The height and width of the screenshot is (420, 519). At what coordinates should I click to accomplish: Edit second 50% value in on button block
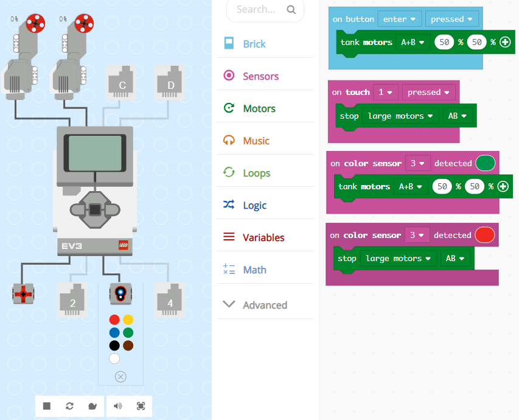[476, 42]
